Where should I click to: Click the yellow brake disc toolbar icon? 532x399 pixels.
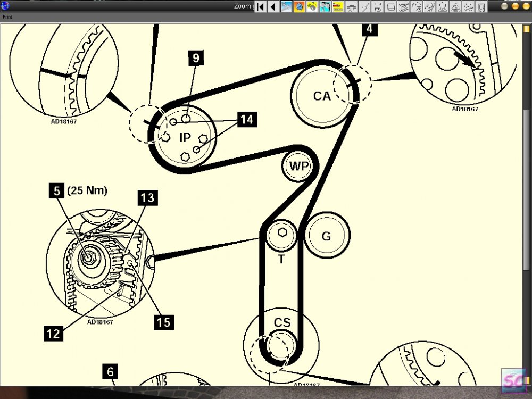pyautogui.click(x=312, y=6)
